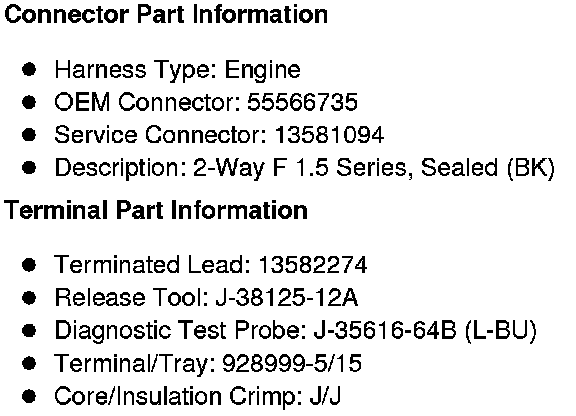
Task: Click bullet beside Service Connector
Action: tap(29, 135)
